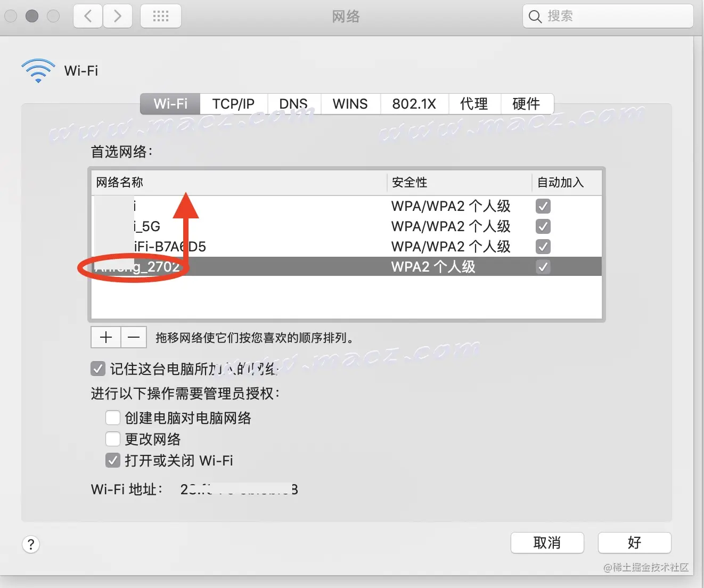
Task: Show all preferences grid button
Action: tap(160, 16)
